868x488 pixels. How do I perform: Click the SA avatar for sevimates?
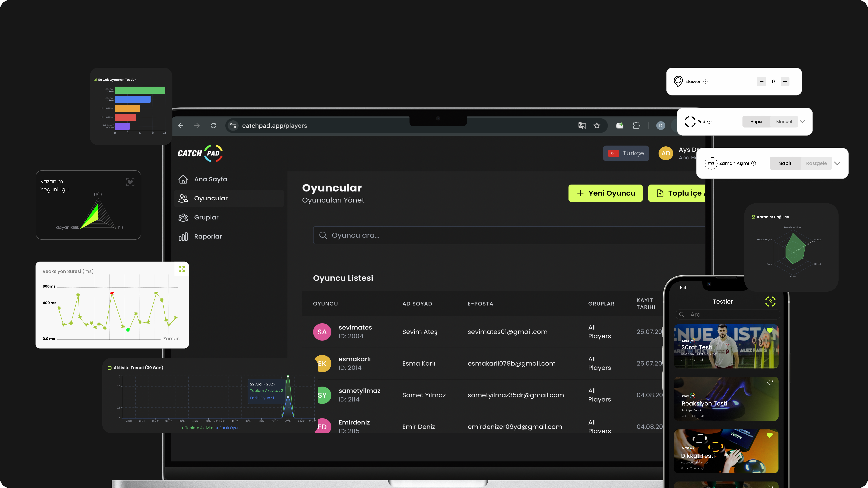coord(322,332)
